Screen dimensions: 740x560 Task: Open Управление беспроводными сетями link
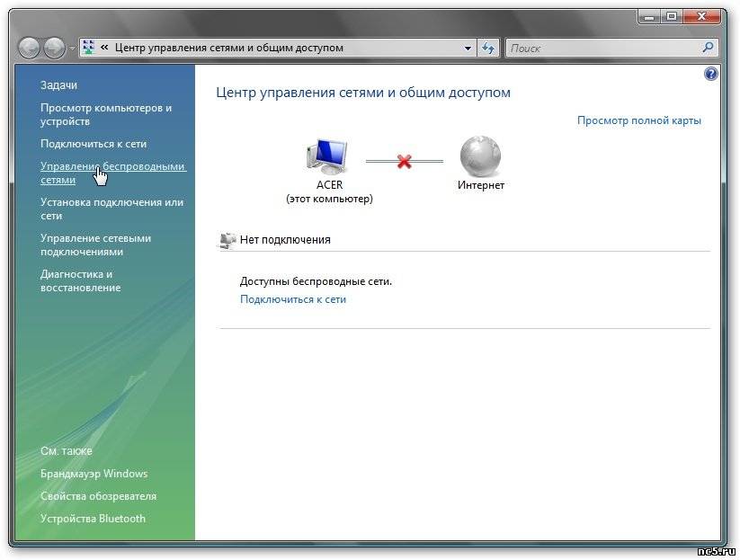(x=112, y=173)
